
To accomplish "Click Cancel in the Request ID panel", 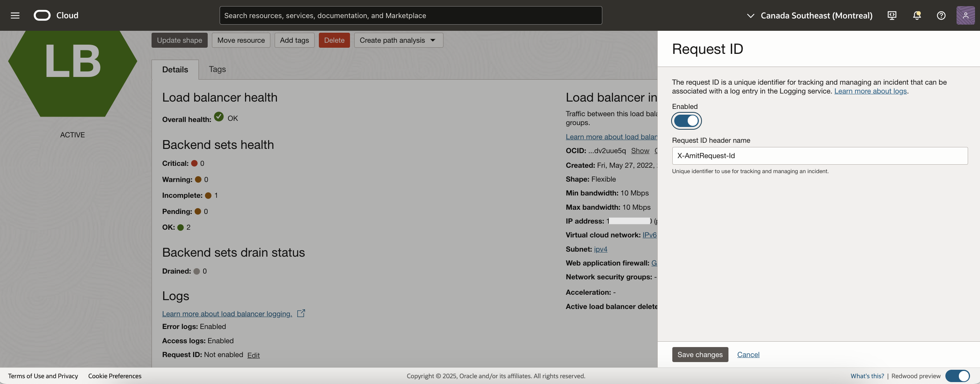I will coord(748,354).
